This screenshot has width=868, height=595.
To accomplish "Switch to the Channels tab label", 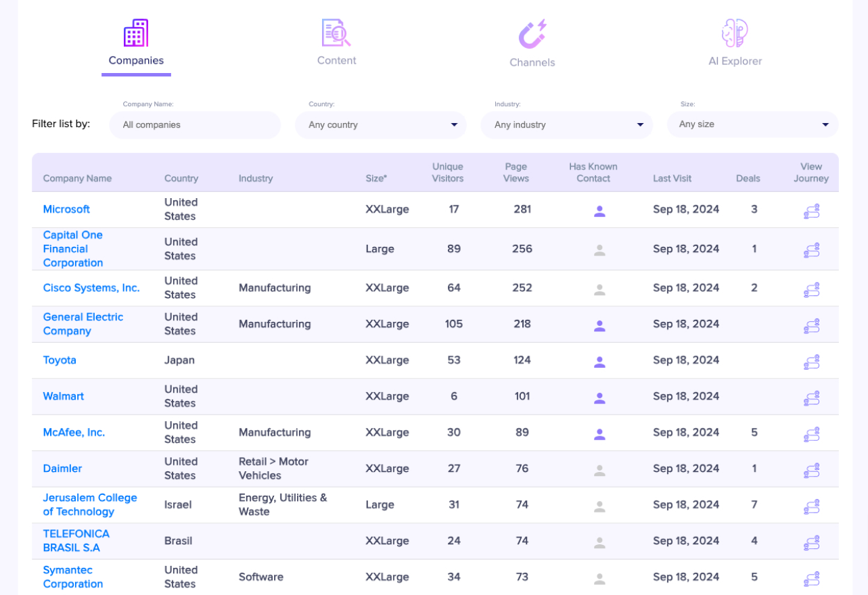I will coord(532,62).
